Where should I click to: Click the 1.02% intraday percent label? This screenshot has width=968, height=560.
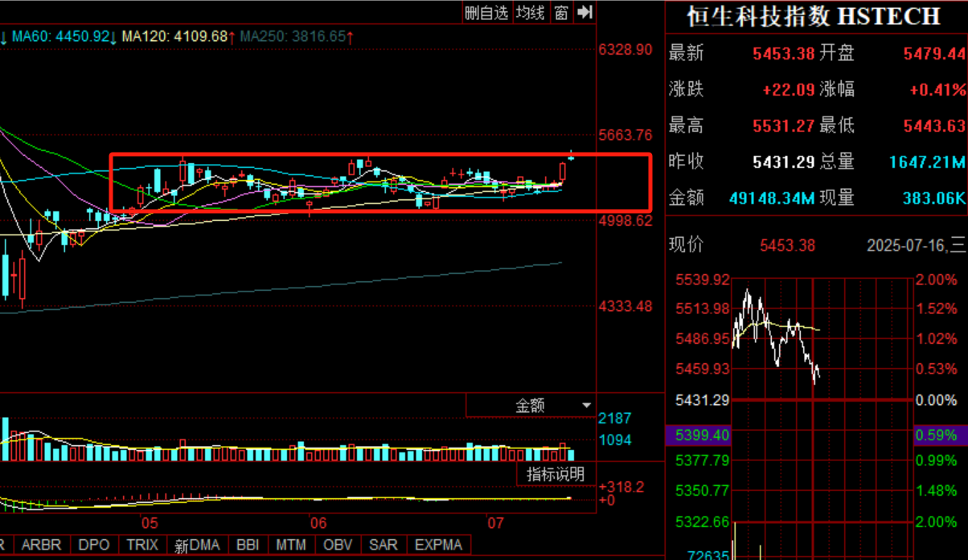point(937,339)
